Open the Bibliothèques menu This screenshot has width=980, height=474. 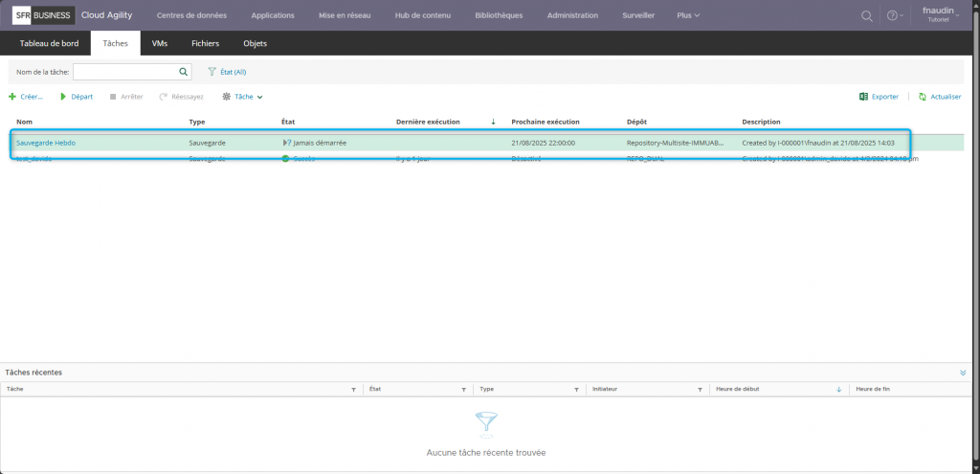click(499, 15)
